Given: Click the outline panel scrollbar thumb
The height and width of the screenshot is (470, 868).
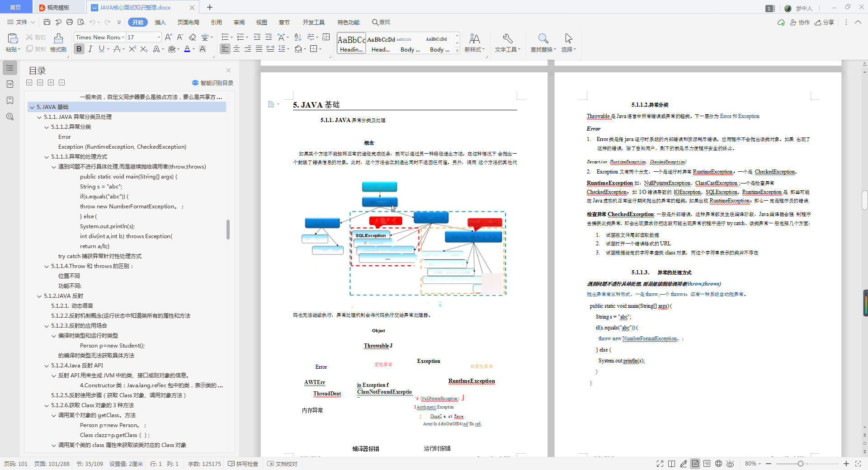Looking at the screenshot, I should point(228,230).
